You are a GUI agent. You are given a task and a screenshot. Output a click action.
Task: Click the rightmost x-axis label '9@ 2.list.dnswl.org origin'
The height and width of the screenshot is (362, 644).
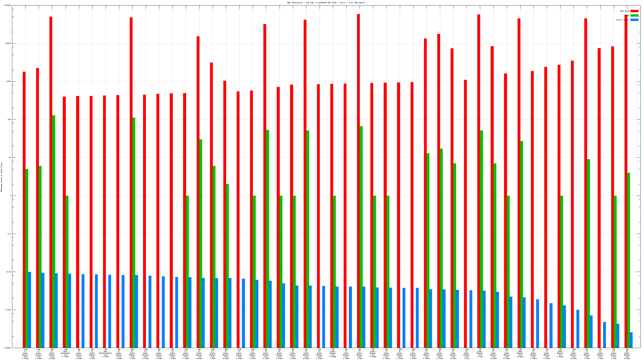pyautogui.click(x=627, y=354)
